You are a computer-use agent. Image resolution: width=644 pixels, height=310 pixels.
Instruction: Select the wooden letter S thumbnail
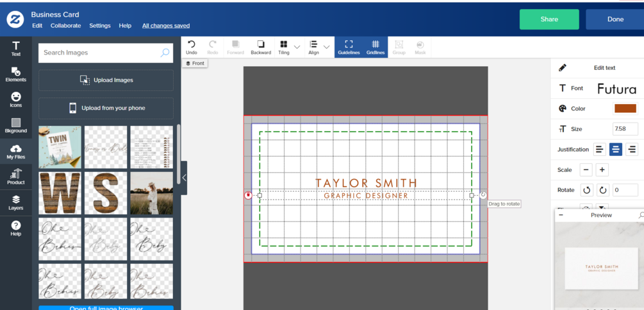106,193
